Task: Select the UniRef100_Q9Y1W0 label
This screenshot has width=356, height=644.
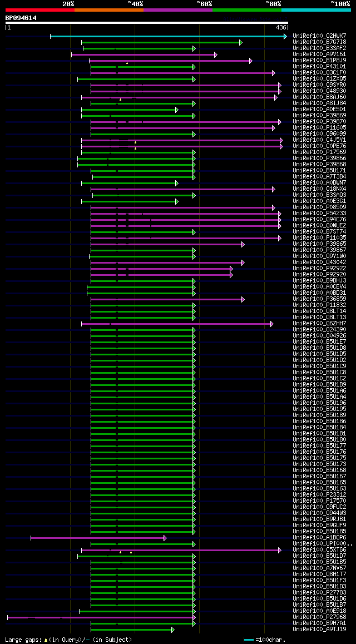Action: pos(319,256)
